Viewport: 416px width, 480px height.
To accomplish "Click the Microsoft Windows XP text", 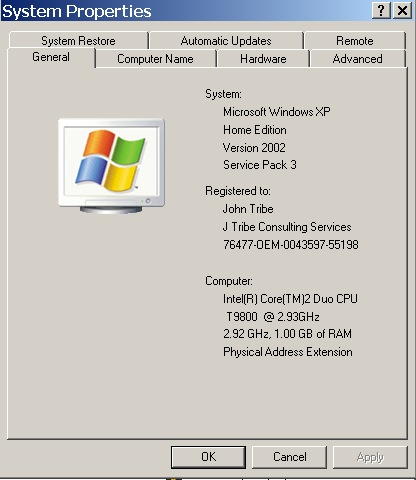I will (x=277, y=112).
